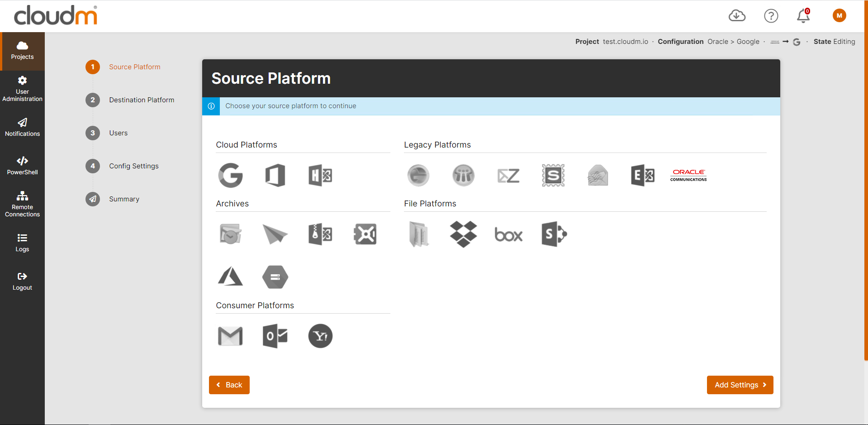Go to the Destination Platform step
This screenshot has width=868, height=425.
tap(142, 100)
